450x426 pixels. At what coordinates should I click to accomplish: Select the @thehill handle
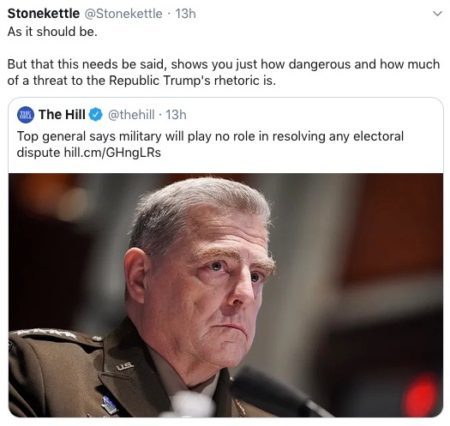(x=131, y=115)
